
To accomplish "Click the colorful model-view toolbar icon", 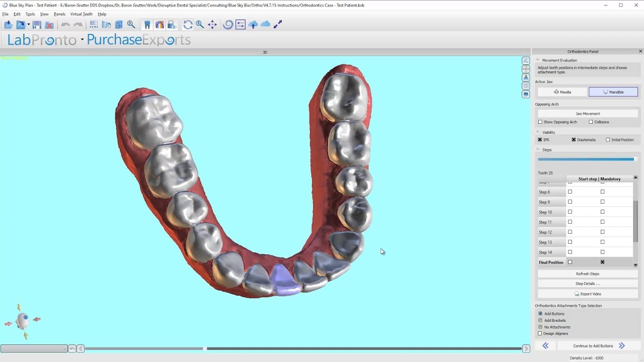I will pos(159,25).
